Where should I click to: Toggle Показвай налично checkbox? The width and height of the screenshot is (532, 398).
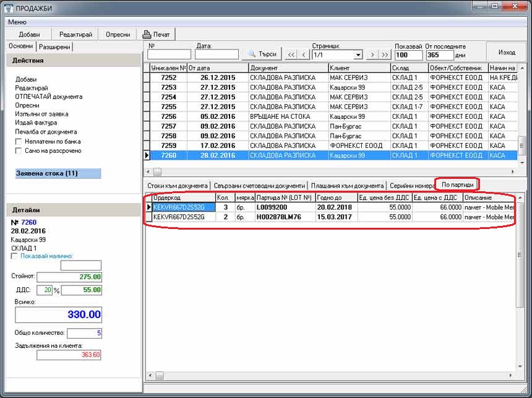tap(14, 256)
